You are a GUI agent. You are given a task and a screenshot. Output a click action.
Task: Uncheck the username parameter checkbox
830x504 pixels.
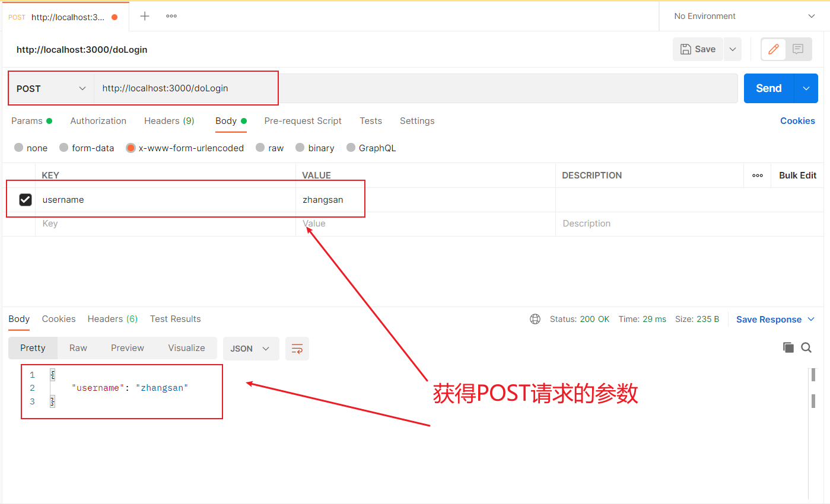click(x=26, y=200)
